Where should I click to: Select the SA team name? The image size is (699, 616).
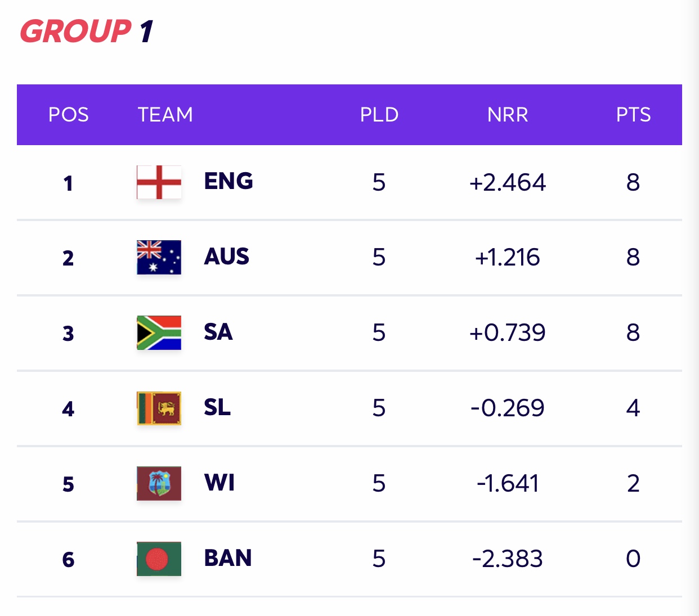click(x=218, y=332)
